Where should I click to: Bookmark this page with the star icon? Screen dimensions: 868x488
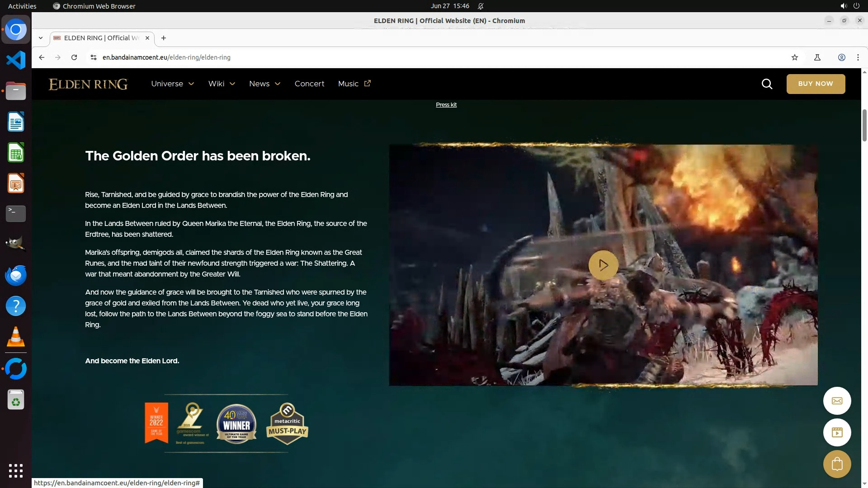tap(795, 57)
